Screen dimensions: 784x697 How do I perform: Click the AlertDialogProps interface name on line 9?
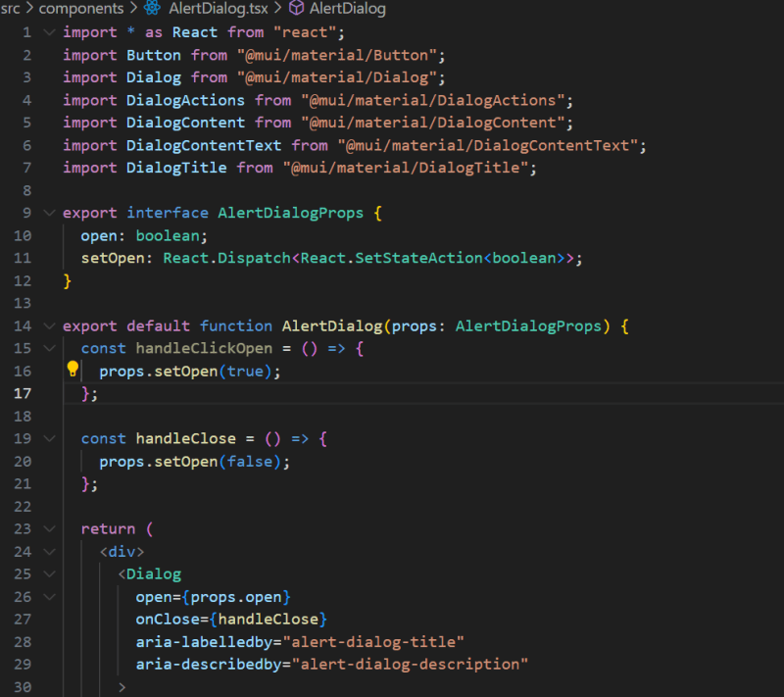pyautogui.click(x=290, y=213)
